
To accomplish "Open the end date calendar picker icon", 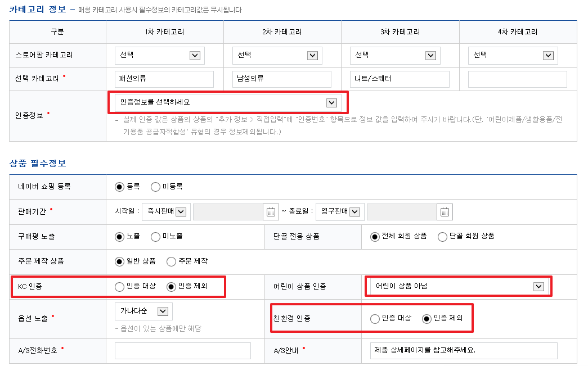I will pyautogui.click(x=445, y=212).
